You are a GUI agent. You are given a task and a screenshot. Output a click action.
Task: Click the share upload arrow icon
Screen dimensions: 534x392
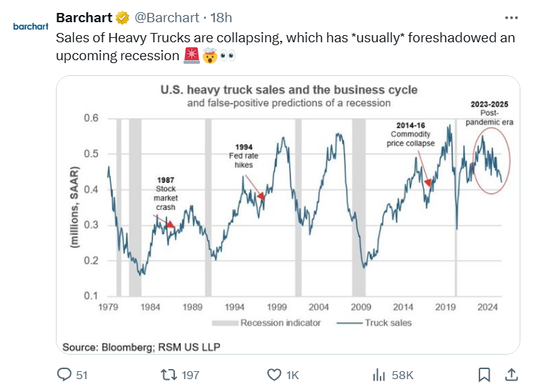click(511, 374)
